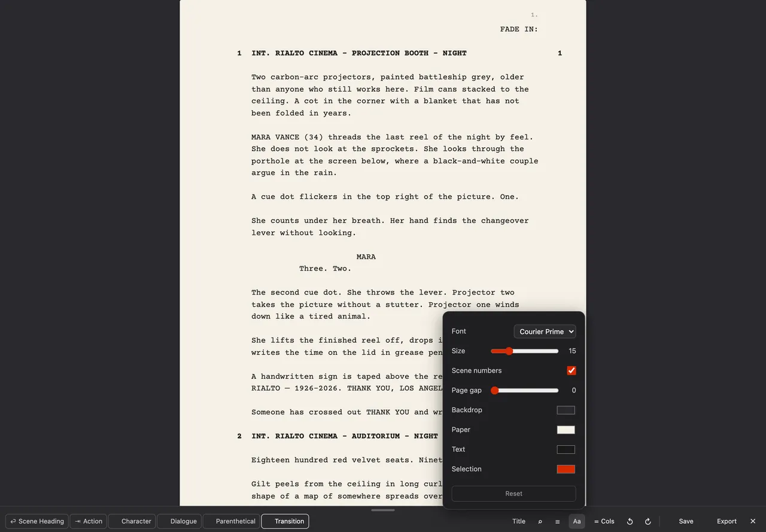Open the scene list menu icon
Image resolution: width=766 pixels, height=532 pixels.
557,521
